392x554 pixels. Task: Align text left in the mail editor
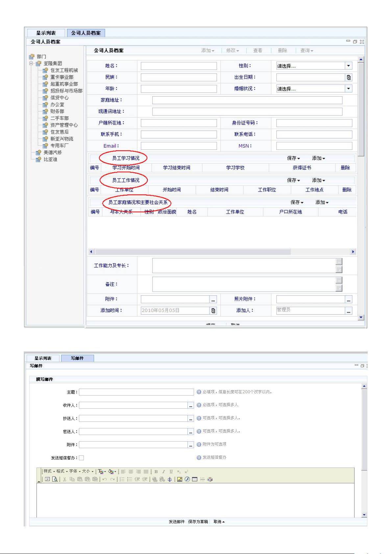click(123, 471)
